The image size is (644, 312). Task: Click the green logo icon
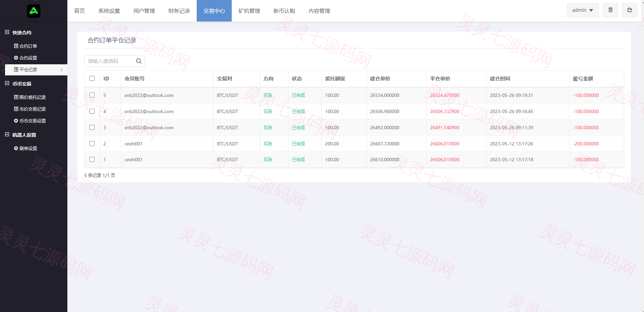tap(34, 11)
